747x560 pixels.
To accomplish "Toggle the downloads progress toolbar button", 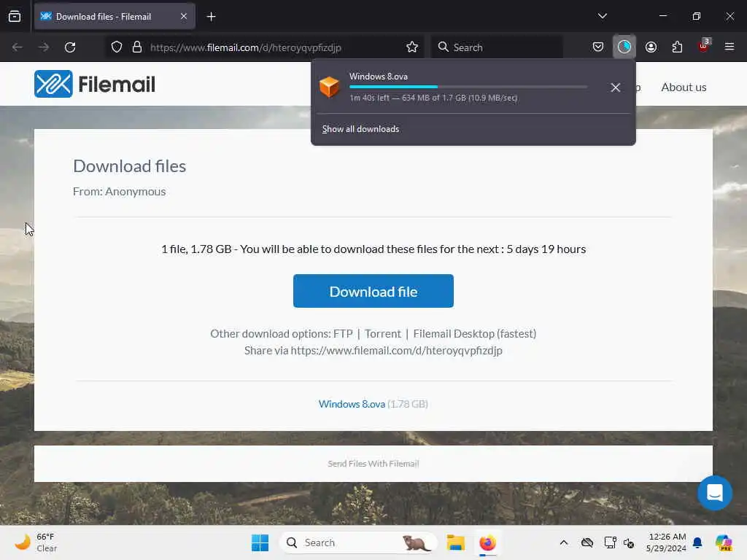I will (x=624, y=47).
